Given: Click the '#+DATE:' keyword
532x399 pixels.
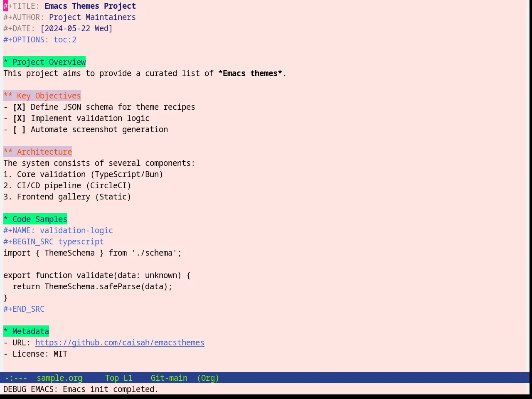Looking at the screenshot, I should (x=19, y=28).
